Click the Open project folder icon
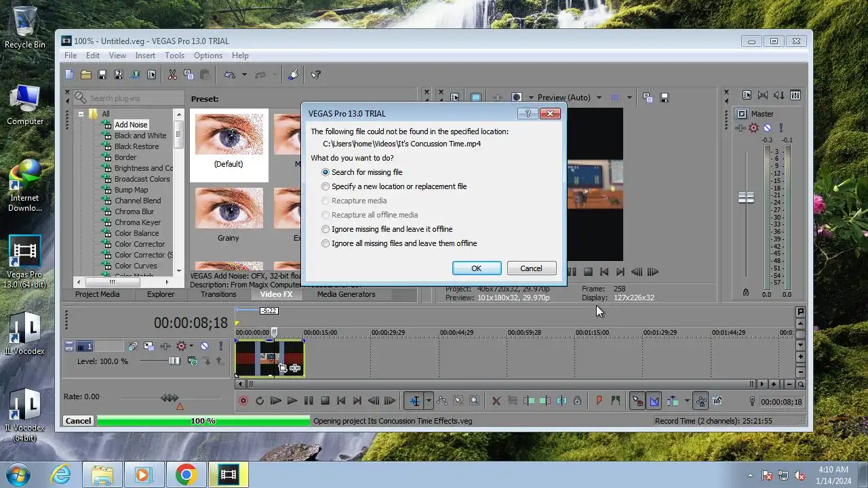 85,75
